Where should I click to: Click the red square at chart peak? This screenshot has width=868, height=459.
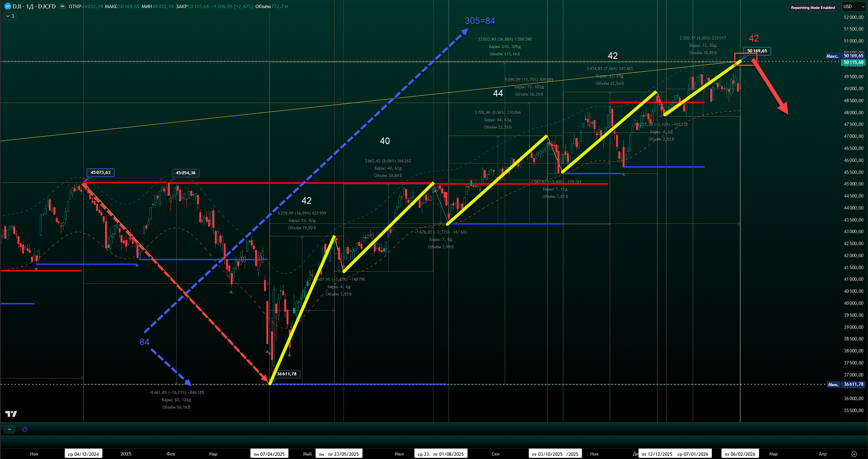[745, 59]
